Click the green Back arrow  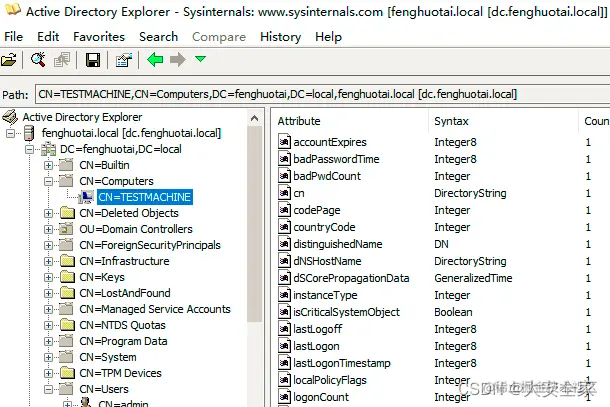click(155, 60)
